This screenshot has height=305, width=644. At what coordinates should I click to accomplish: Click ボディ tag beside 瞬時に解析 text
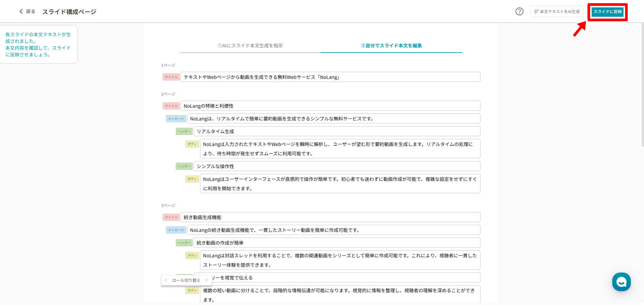pyautogui.click(x=192, y=144)
